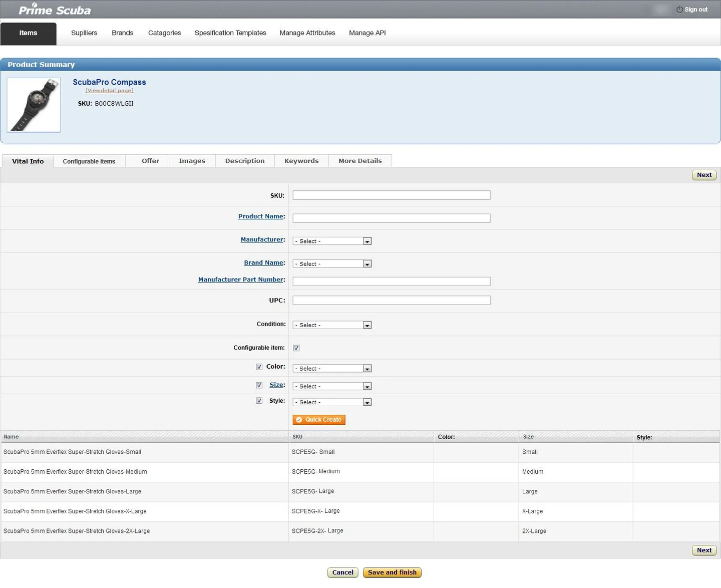Open the ScubaPro Compass product thumbnail
This screenshot has width=721, height=588.
34,105
